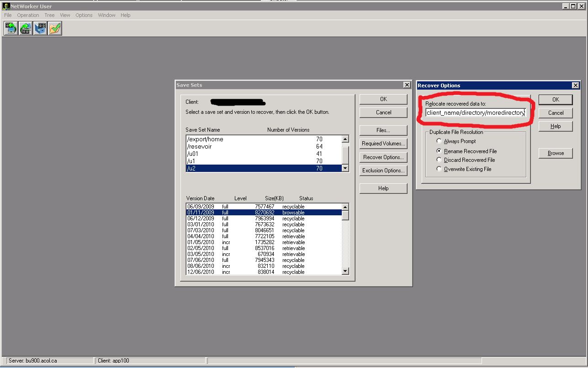Viewport: 588px width, 368px height.
Task: Click the blue archive box toolbar icon
Action: click(x=40, y=28)
